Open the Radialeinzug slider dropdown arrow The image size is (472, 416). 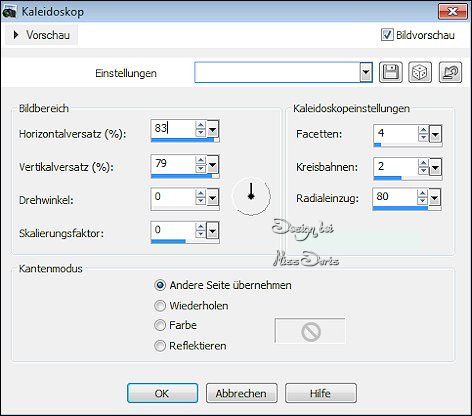(434, 198)
